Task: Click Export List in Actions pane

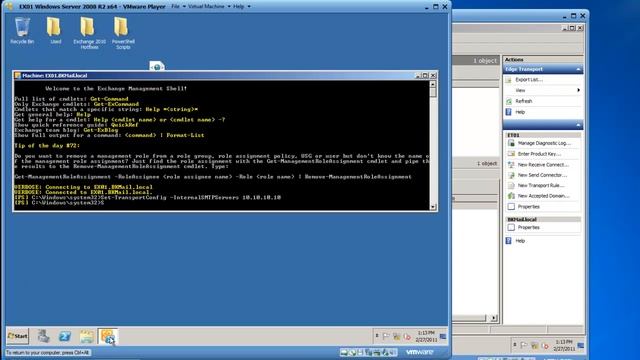Action: point(529,80)
